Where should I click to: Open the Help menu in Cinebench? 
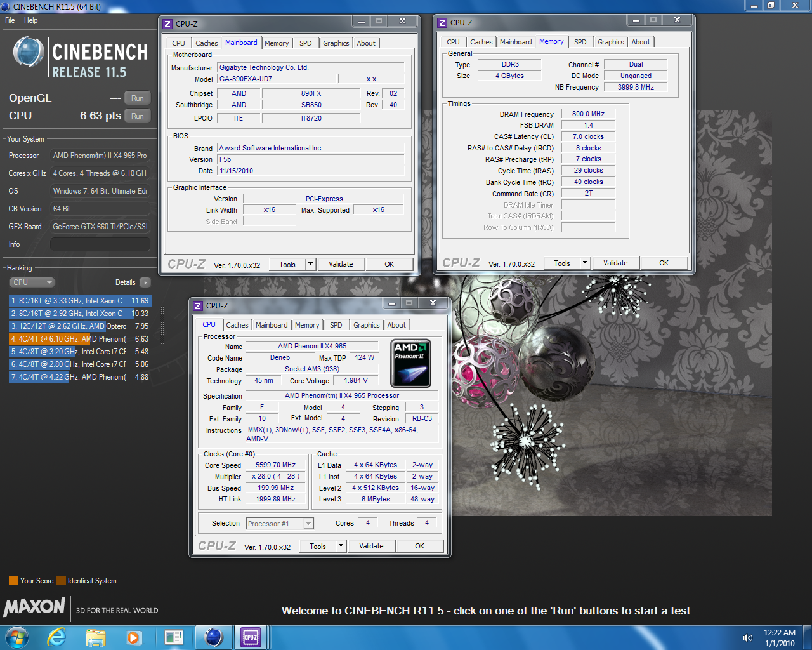(31, 20)
